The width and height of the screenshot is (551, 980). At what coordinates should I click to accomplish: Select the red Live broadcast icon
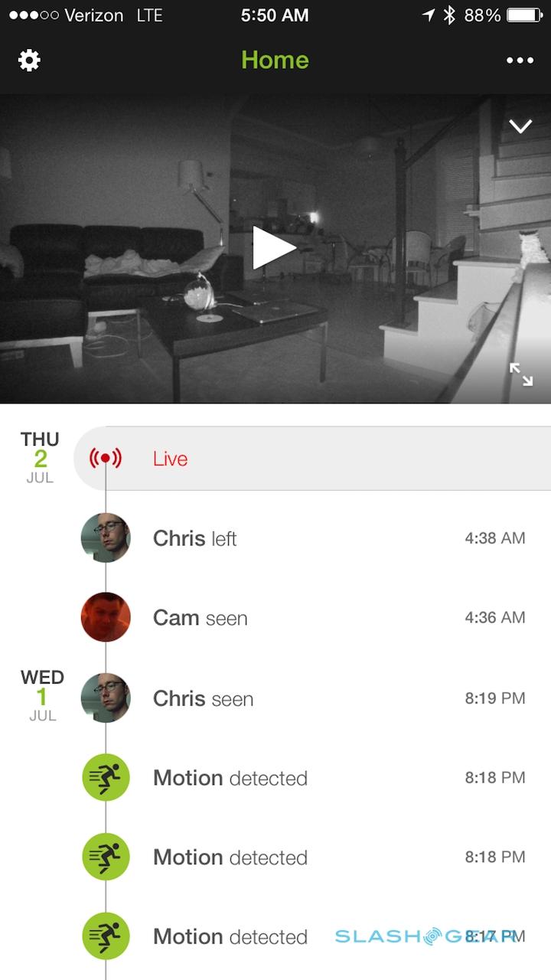[106, 459]
